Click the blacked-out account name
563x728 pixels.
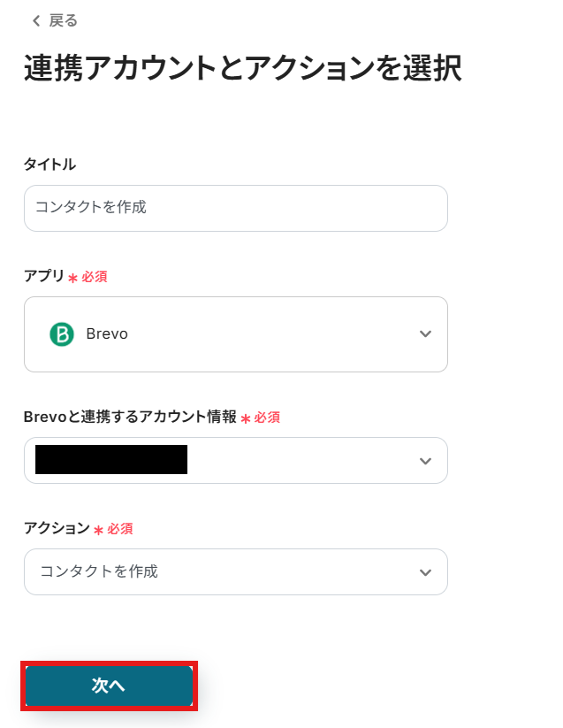(x=111, y=460)
